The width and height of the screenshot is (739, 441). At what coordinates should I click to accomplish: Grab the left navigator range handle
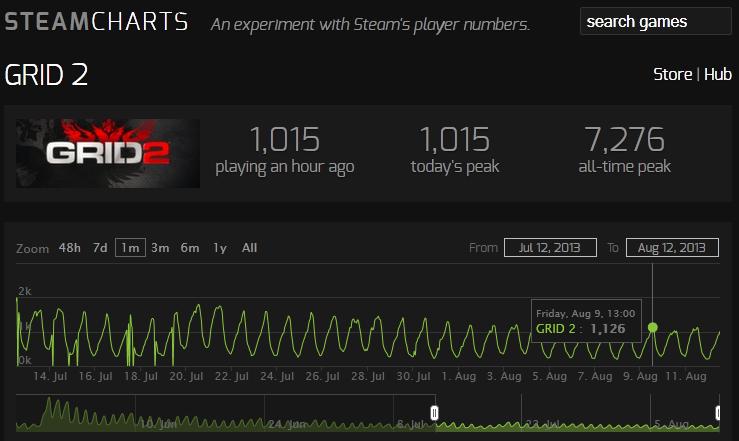click(435, 413)
